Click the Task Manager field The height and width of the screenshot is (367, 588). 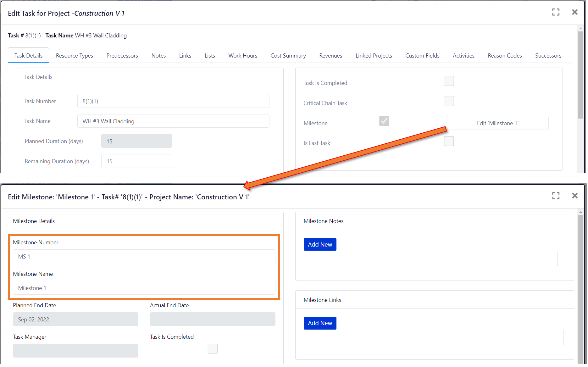(75, 351)
